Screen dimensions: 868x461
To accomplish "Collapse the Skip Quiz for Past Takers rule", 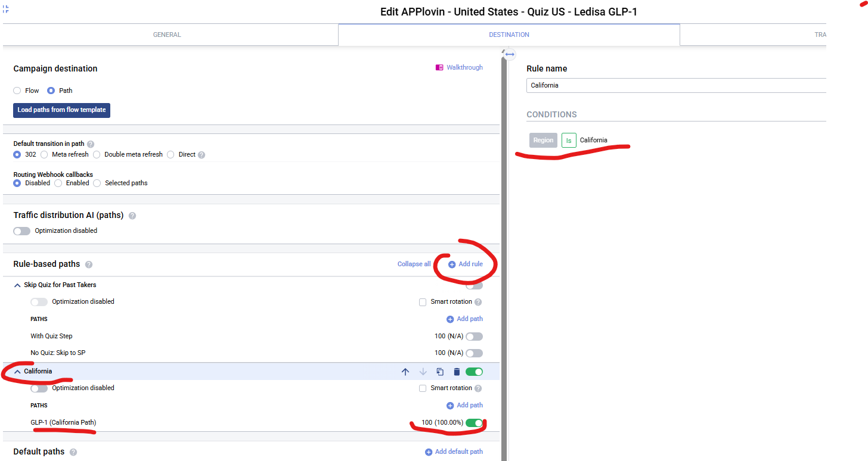I will click(x=17, y=285).
